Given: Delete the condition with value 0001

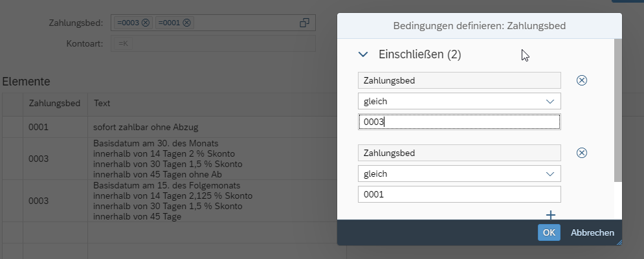Looking at the screenshot, I should [581, 153].
